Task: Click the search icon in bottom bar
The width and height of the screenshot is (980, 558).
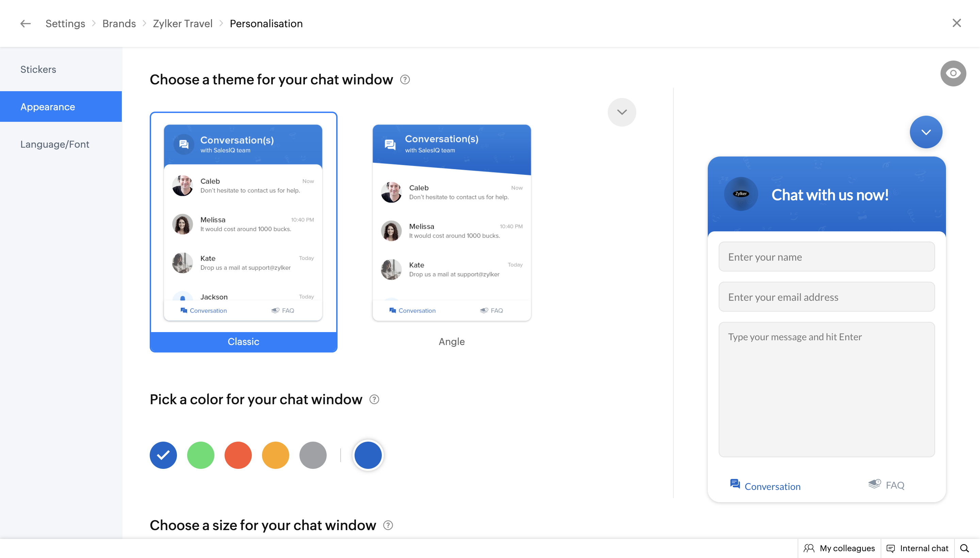Action: [965, 548]
